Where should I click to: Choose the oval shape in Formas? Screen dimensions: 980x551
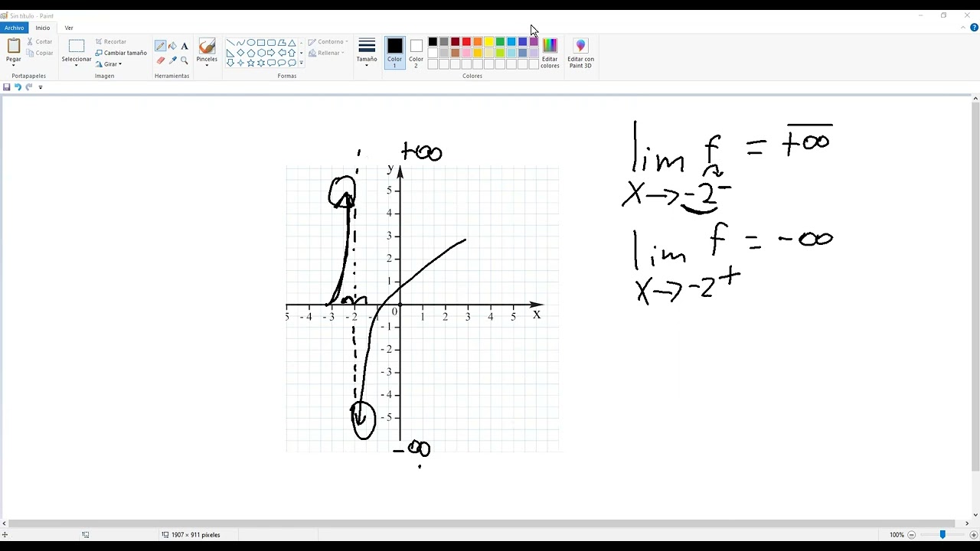pos(251,43)
